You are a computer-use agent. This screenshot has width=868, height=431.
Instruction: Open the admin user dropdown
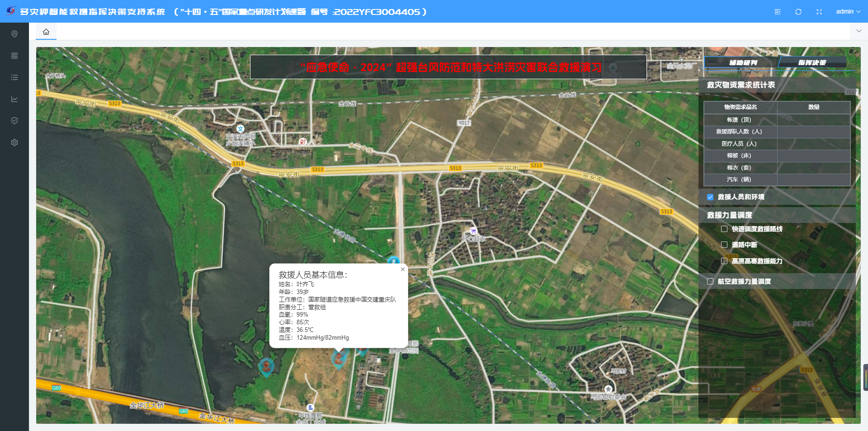848,12
